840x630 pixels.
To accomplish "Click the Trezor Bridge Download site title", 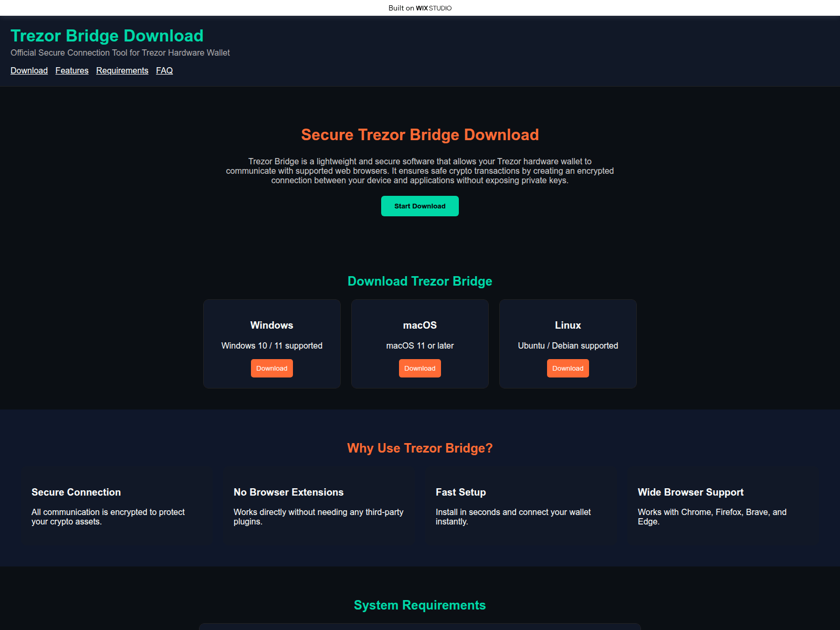I will [x=107, y=36].
